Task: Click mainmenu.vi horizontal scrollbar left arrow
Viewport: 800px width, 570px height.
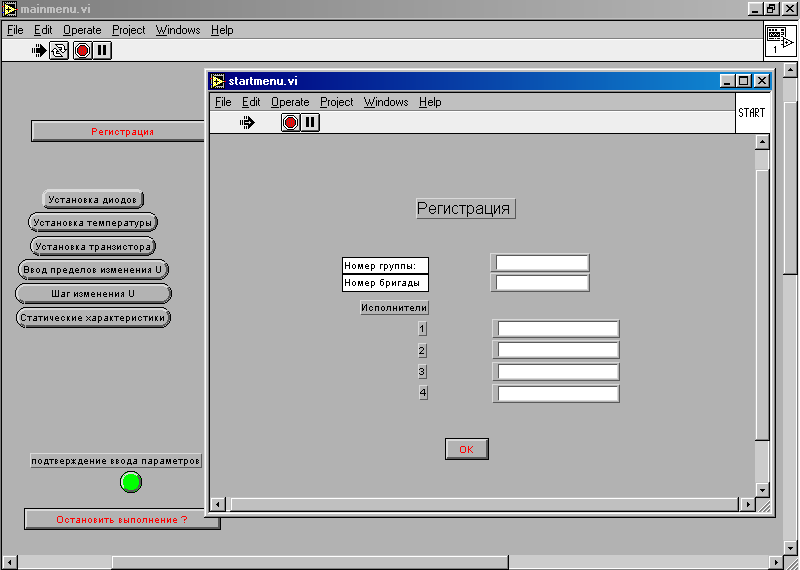Action: click(9, 562)
